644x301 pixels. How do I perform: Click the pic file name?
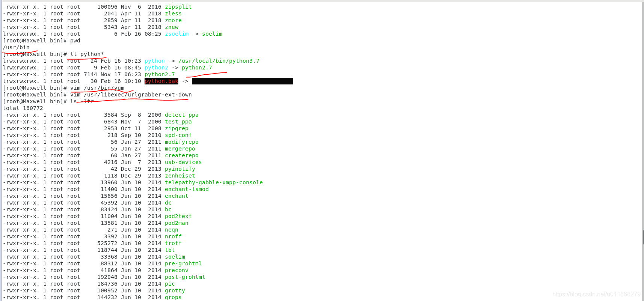pyautogui.click(x=170, y=284)
